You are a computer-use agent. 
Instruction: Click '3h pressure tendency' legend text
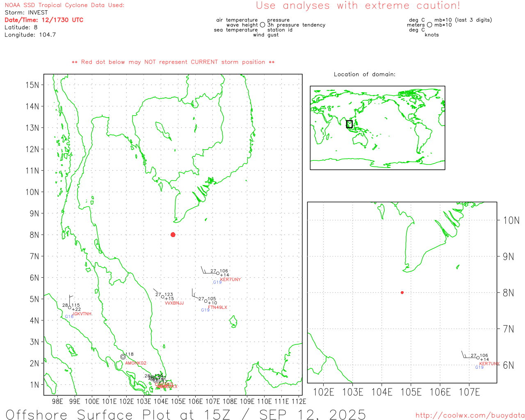pos(297,25)
